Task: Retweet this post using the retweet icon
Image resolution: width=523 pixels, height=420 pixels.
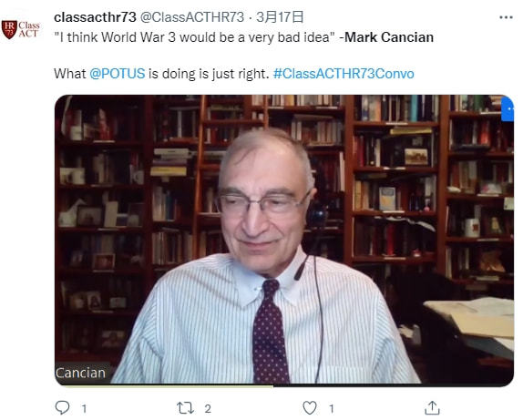Action: tap(185, 407)
